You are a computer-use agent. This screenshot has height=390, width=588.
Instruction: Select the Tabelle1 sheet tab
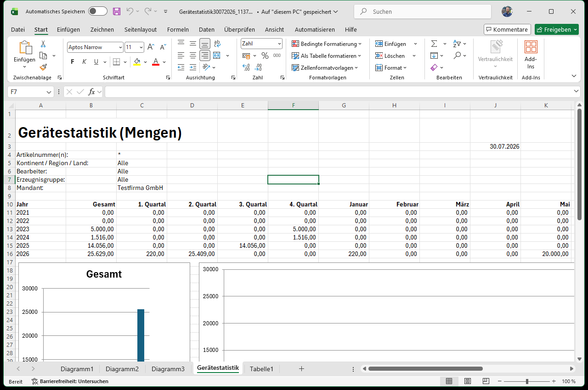tap(261, 369)
